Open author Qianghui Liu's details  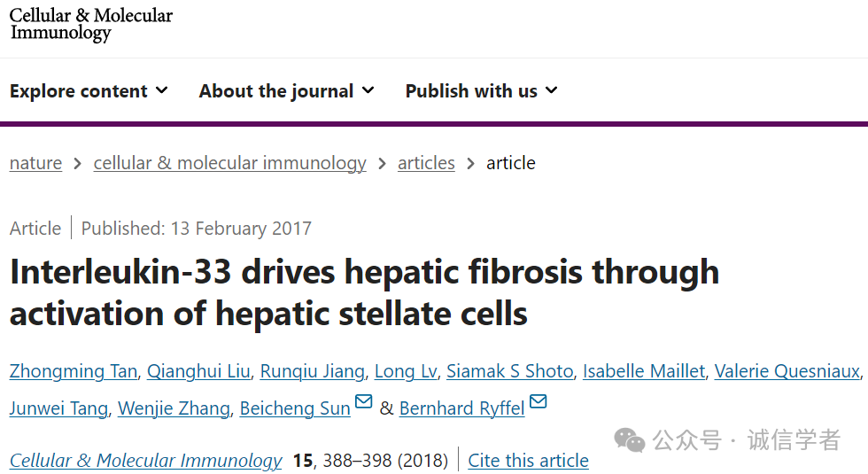point(198,371)
